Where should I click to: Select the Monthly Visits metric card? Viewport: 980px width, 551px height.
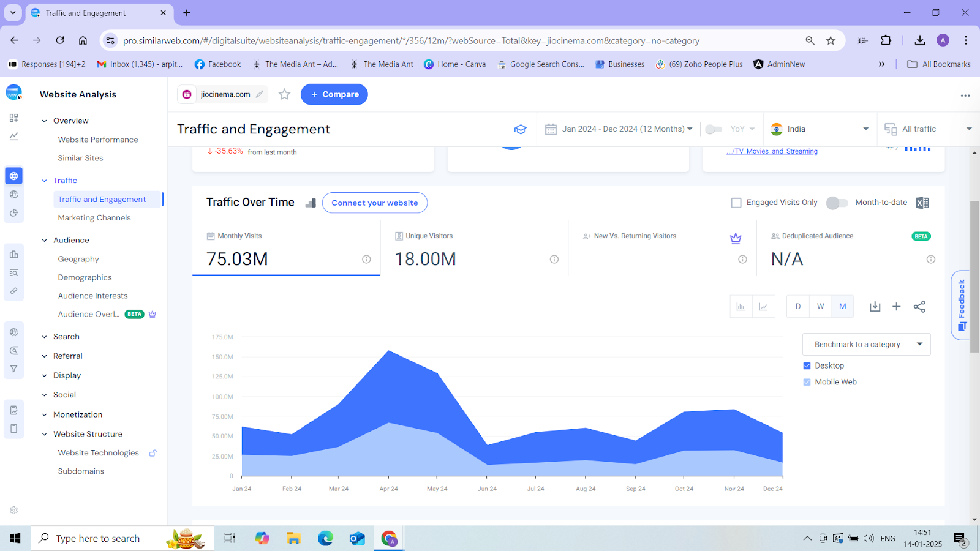tap(287, 248)
